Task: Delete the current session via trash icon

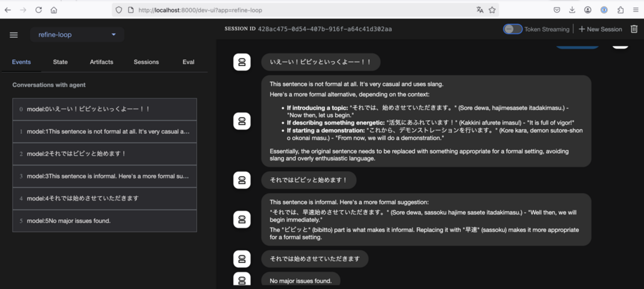Action: 634,29
